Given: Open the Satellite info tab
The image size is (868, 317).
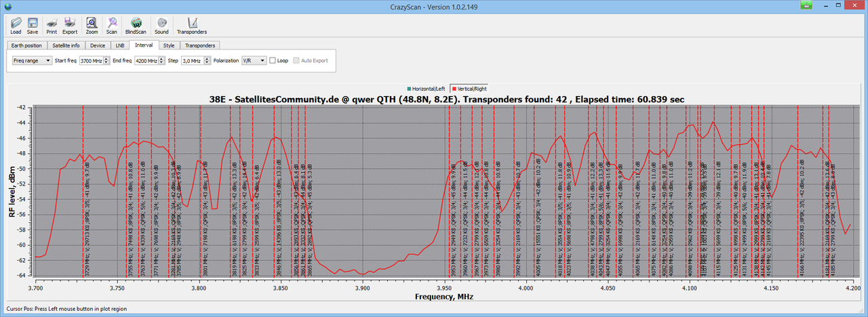Looking at the screenshot, I should (66, 45).
